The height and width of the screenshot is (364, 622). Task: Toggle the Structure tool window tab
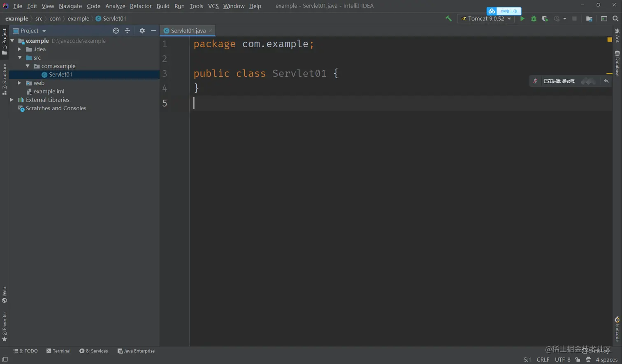coord(5,79)
